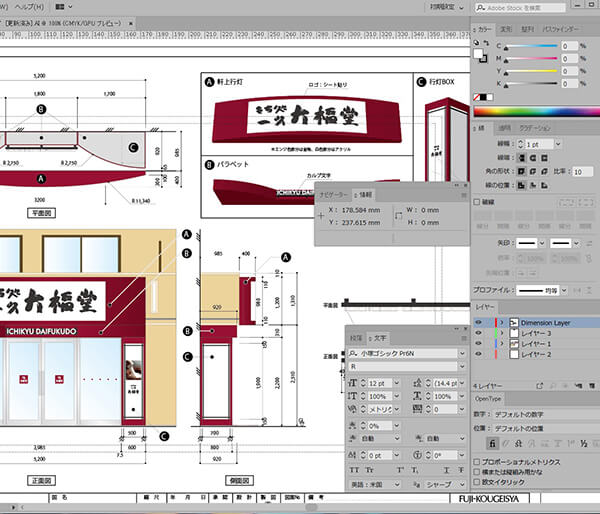Open the stroke profile (プロファイル) dropdown

(564, 290)
